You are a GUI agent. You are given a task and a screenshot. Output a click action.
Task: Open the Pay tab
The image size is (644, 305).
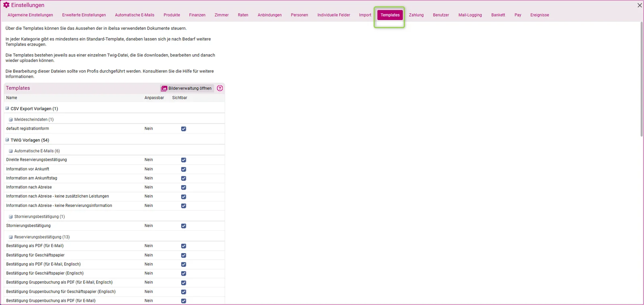[518, 15]
